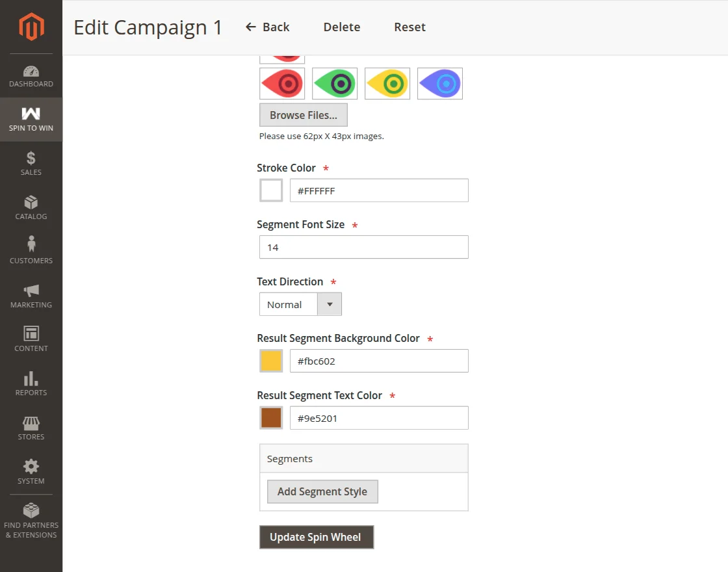
Task: Open the Dashboard sidebar icon
Action: coord(31,71)
